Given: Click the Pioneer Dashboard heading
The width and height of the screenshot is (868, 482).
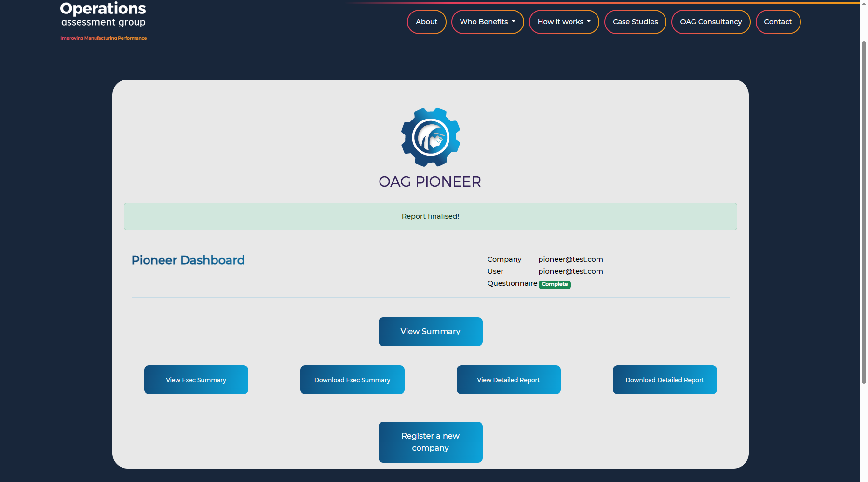Looking at the screenshot, I should pos(188,260).
